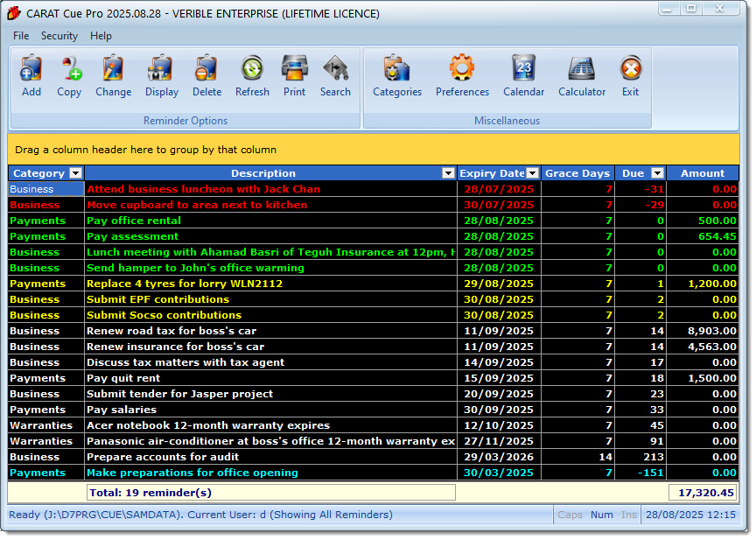Select 'Make preparations for office opening'
This screenshot has height=540, width=756.
[373, 473]
